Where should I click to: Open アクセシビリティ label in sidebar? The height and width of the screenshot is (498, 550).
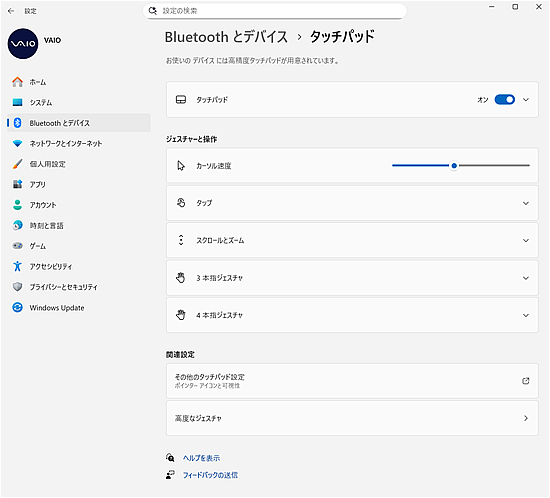[51, 267]
